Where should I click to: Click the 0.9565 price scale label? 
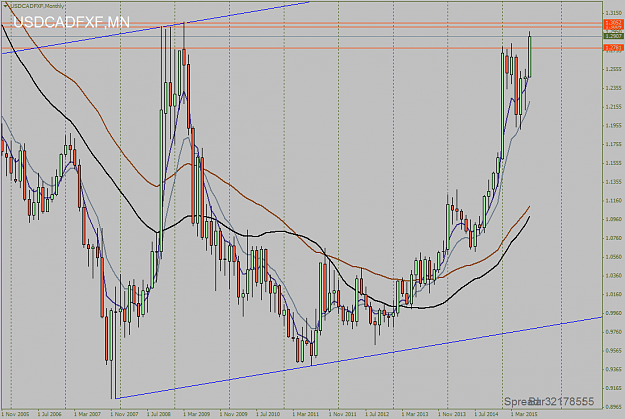point(613,350)
